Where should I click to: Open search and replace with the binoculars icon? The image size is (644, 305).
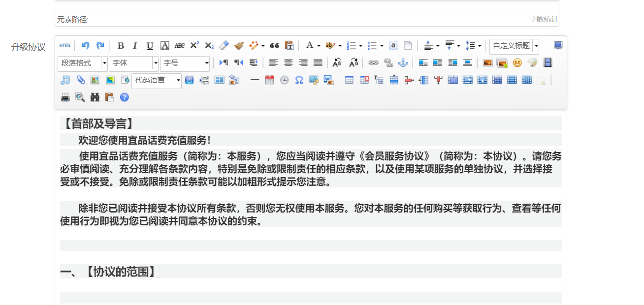(x=95, y=97)
